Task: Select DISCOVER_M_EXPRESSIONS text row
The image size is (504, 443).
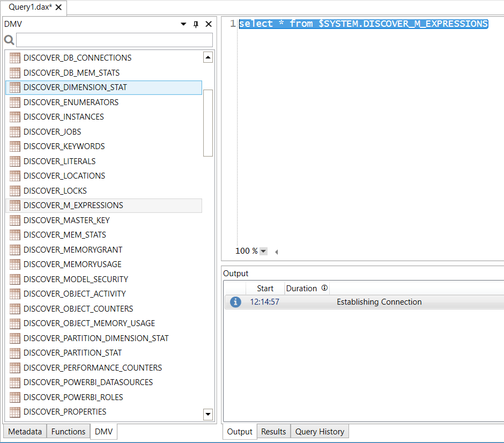Action: click(x=104, y=205)
